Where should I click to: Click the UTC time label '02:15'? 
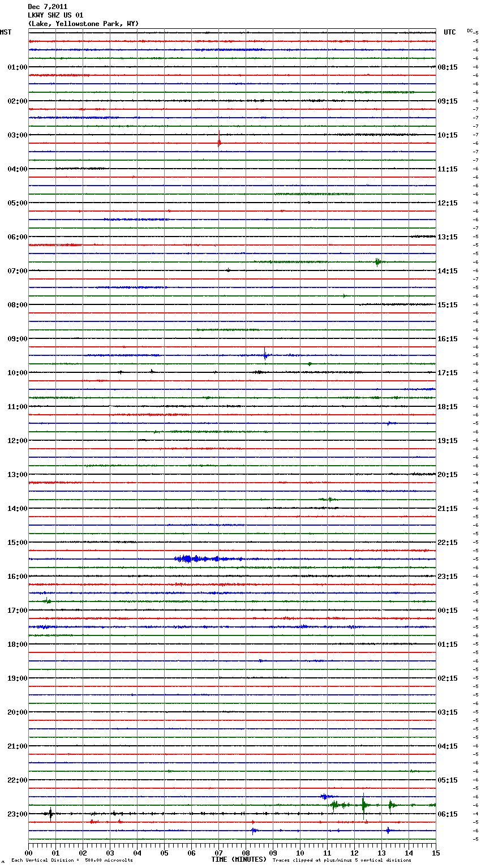click(x=448, y=678)
